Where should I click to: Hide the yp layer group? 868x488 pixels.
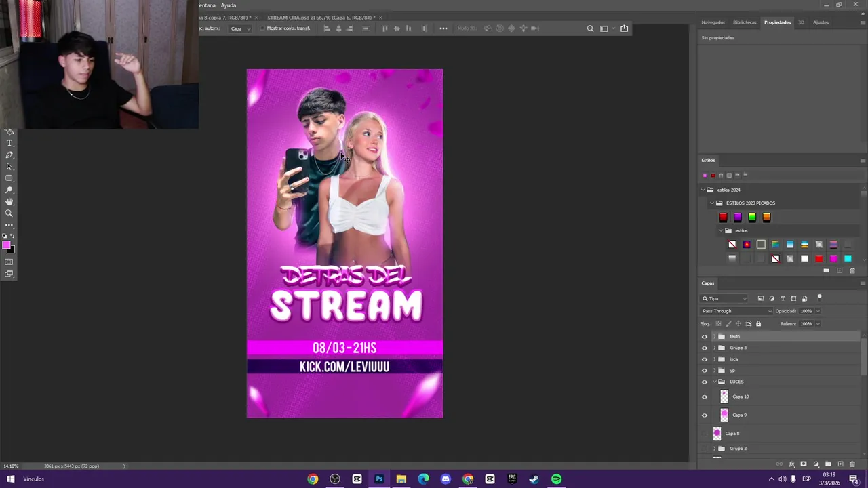click(704, 371)
